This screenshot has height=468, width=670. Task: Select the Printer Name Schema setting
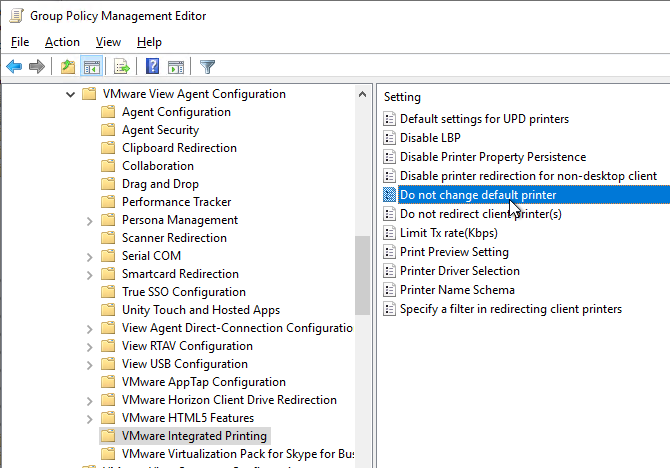pos(457,290)
